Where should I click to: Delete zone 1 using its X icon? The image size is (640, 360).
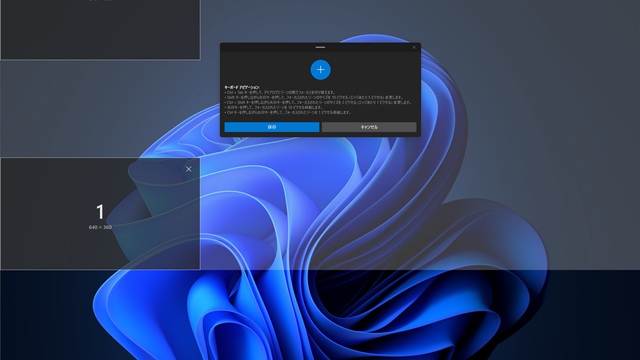tap(189, 169)
